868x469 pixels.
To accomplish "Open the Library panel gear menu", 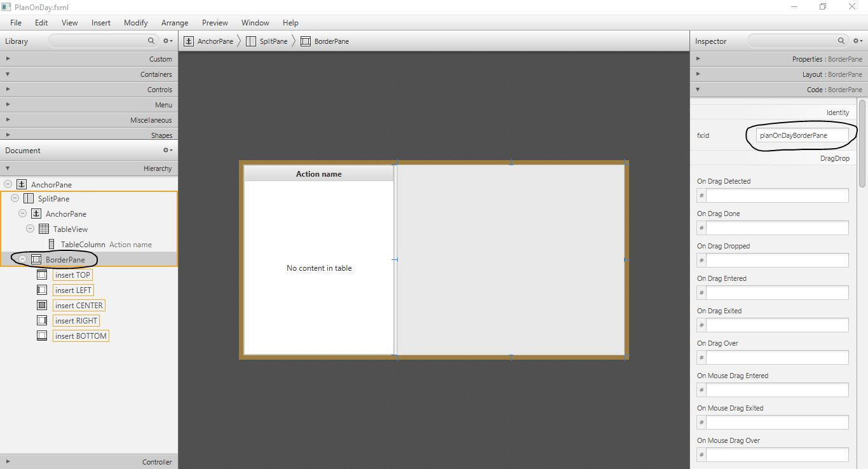I will pyautogui.click(x=168, y=41).
